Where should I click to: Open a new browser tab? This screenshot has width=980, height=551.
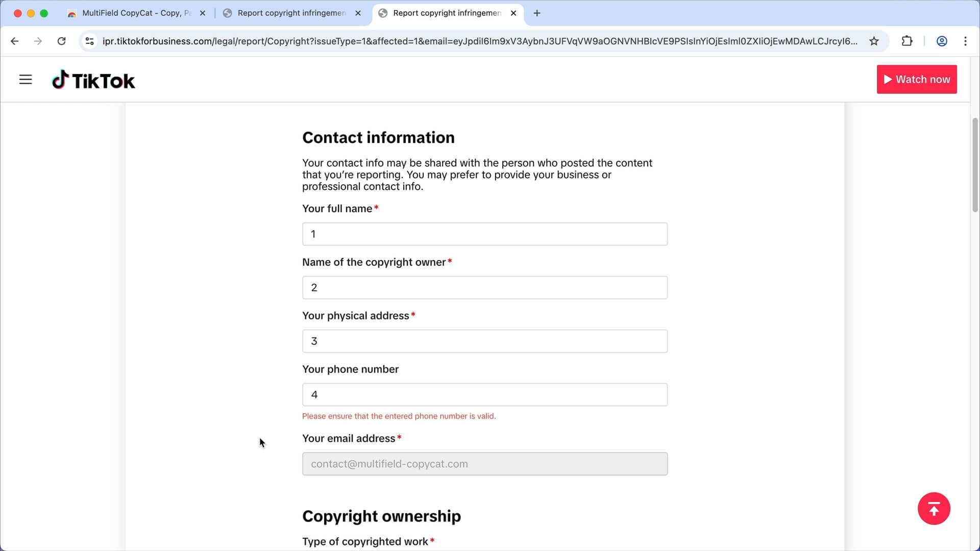536,13
